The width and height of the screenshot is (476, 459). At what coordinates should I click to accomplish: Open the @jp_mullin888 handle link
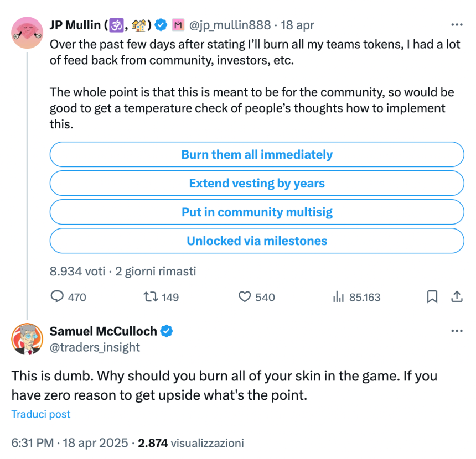(x=231, y=25)
